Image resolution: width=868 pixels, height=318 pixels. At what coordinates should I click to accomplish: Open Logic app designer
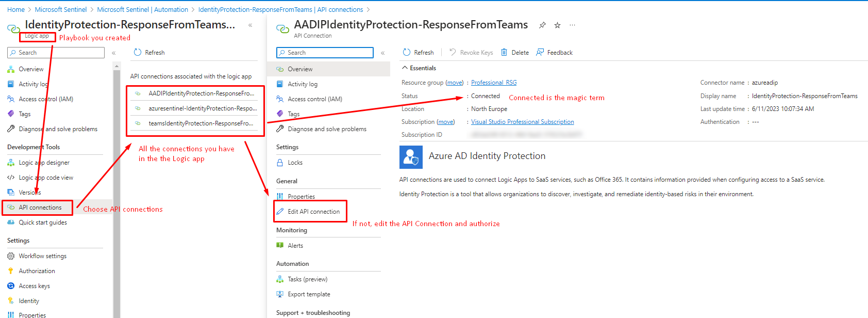44,163
